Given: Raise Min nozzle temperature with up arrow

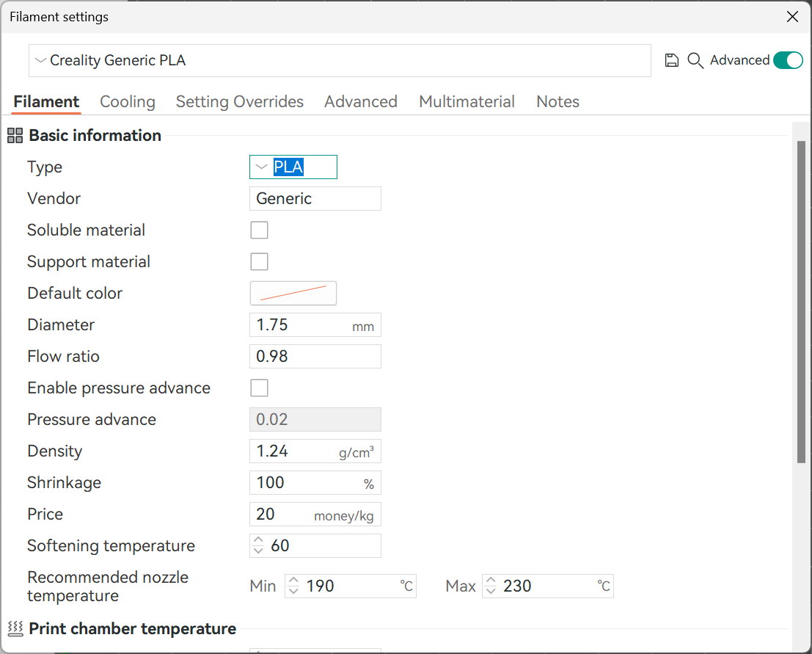Looking at the screenshot, I should (x=293, y=581).
